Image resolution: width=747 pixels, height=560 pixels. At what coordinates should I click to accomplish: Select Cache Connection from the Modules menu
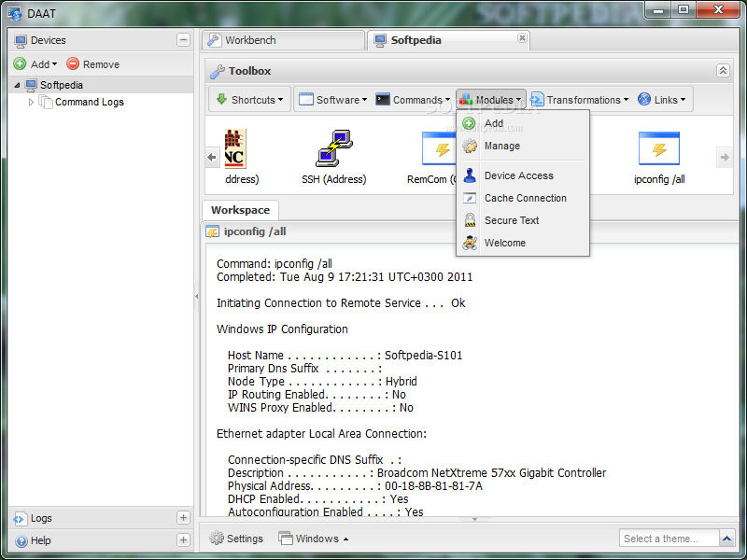point(523,198)
